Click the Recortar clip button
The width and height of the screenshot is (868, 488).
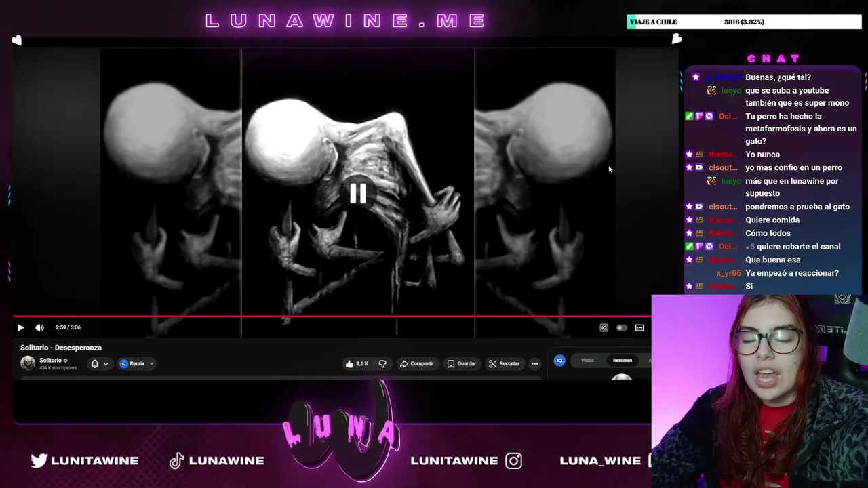(504, 364)
